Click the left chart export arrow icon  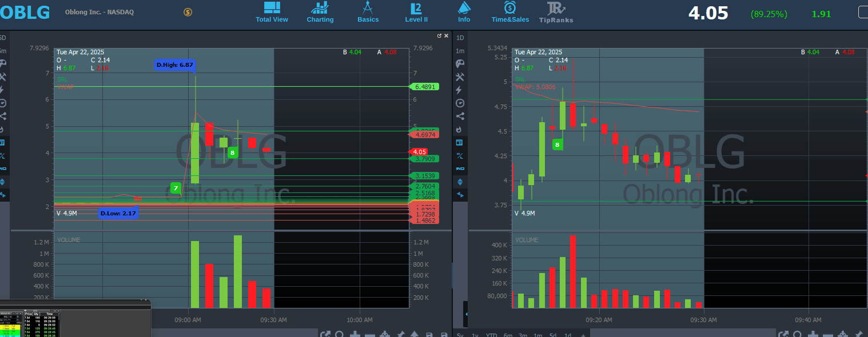[325, 335]
